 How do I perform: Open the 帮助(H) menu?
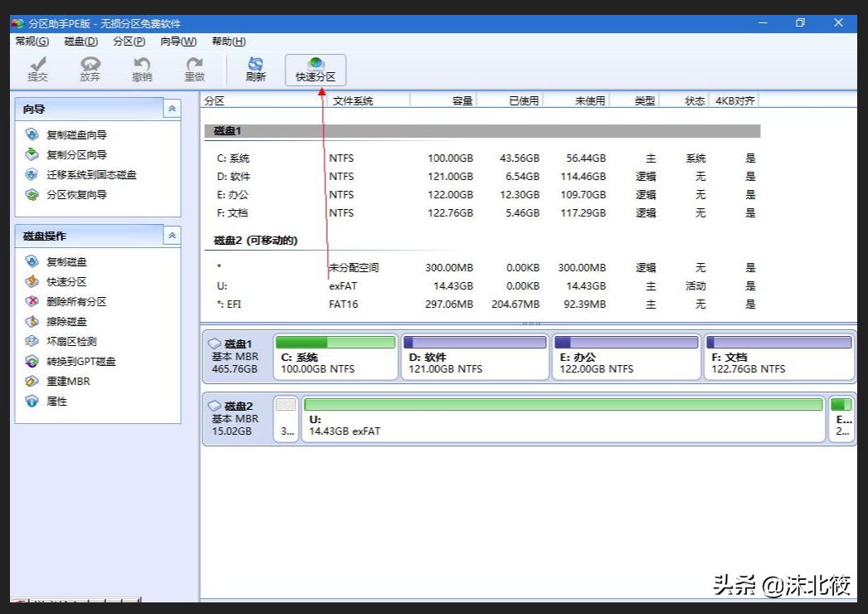click(x=228, y=41)
